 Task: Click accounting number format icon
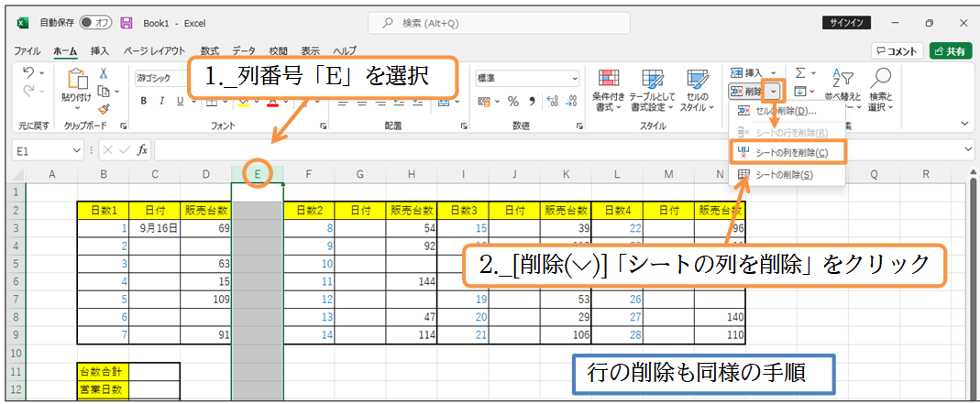click(485, 101)
